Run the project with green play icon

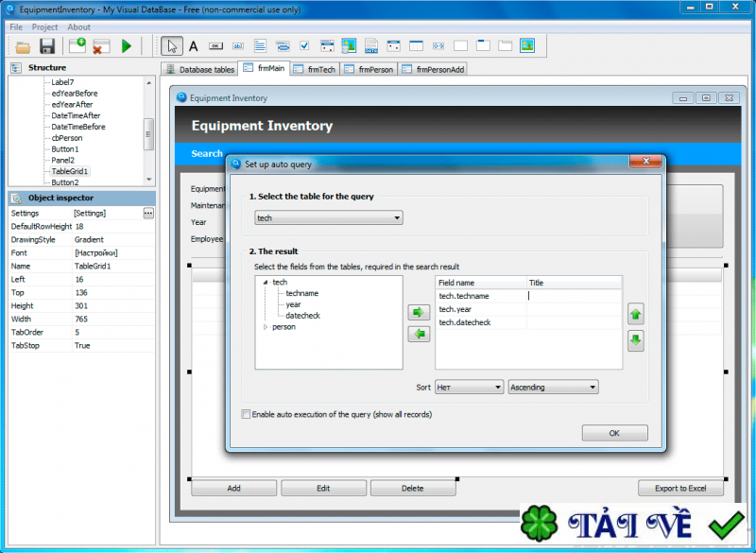tap(126, 45)
